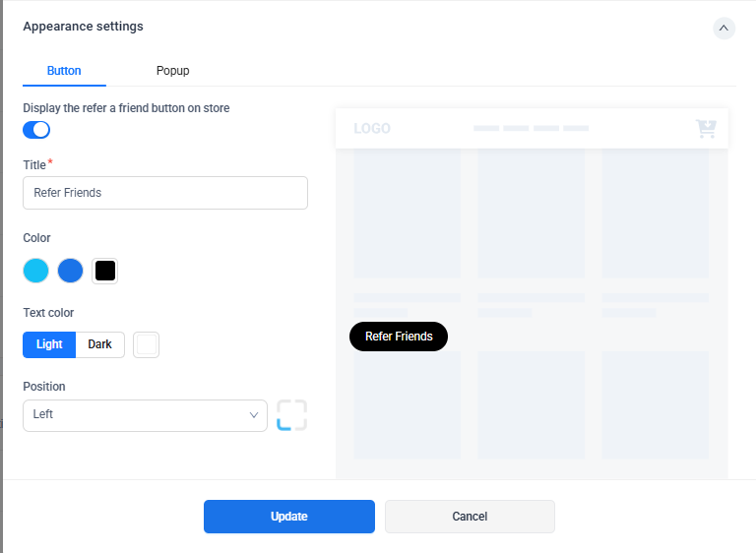Viewport: 756px width, 553px height.
Task: Toggle refer a friend button display switch
Action: tap(36, 130)
